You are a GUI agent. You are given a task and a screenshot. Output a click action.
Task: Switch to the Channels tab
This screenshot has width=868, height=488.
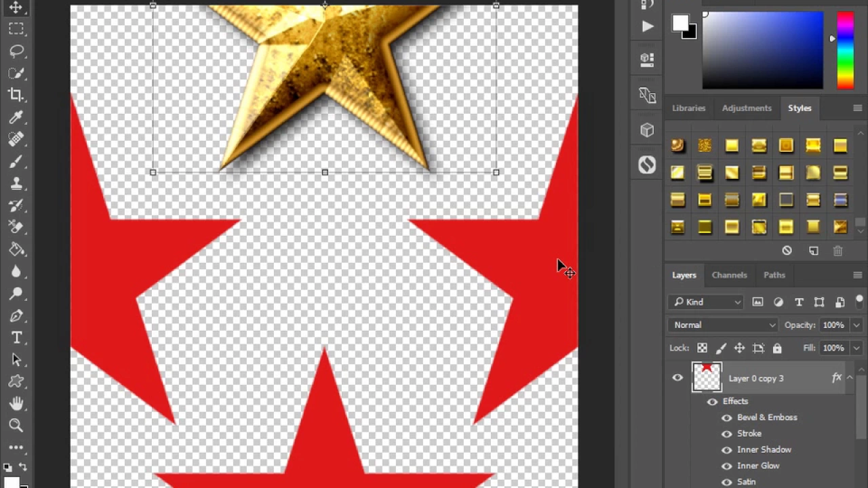click(x=729, y=275)
